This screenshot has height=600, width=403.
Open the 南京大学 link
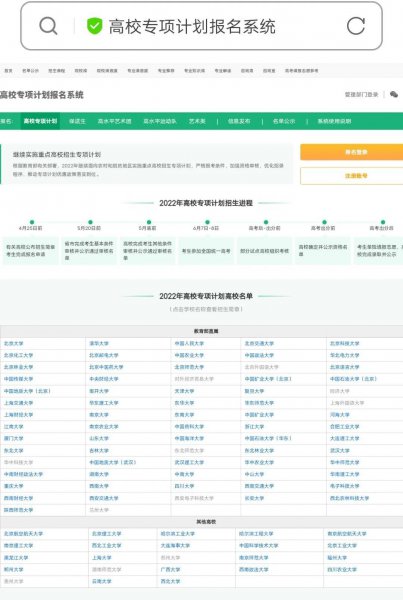click(x=99, y=415)
